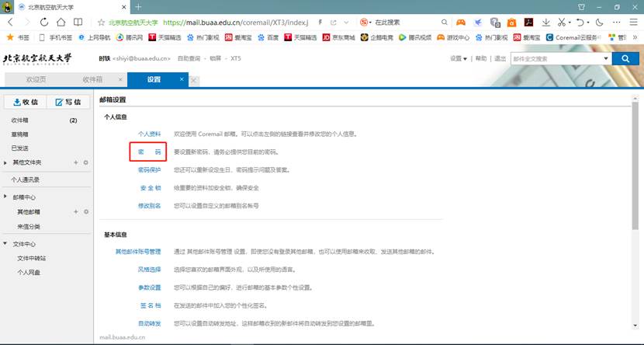This screenshot has width=644, height=345.
Task: Click the 写信 compose mail button
Action: click(68, 102)
